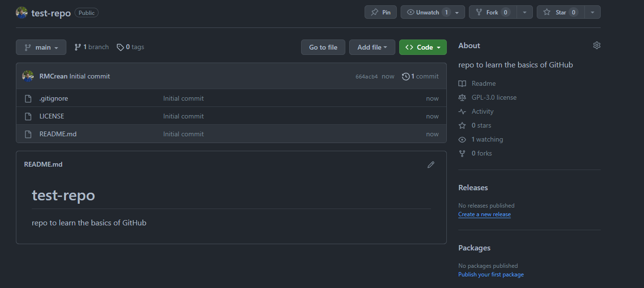This screenshot has width=644, height=288.
Task: Open the dropdown arrow next to Fork
Action: tap(525, 13)
